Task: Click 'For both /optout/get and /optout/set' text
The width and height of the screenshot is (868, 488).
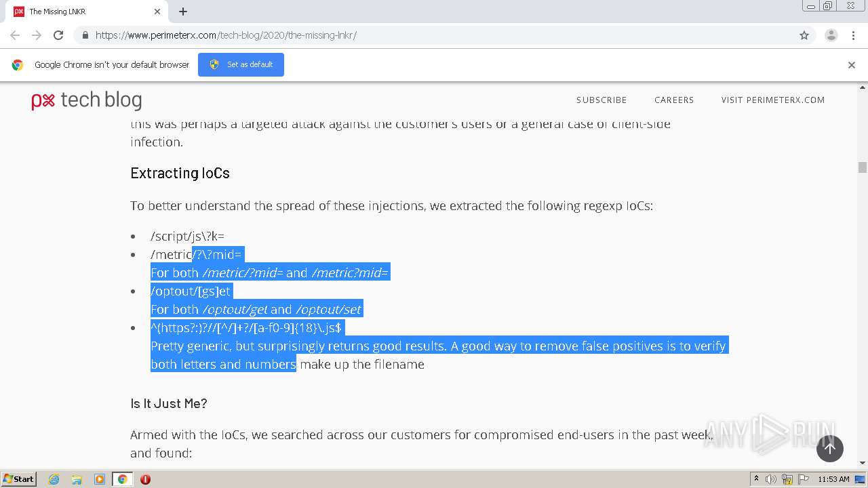Action: [256, 309]
